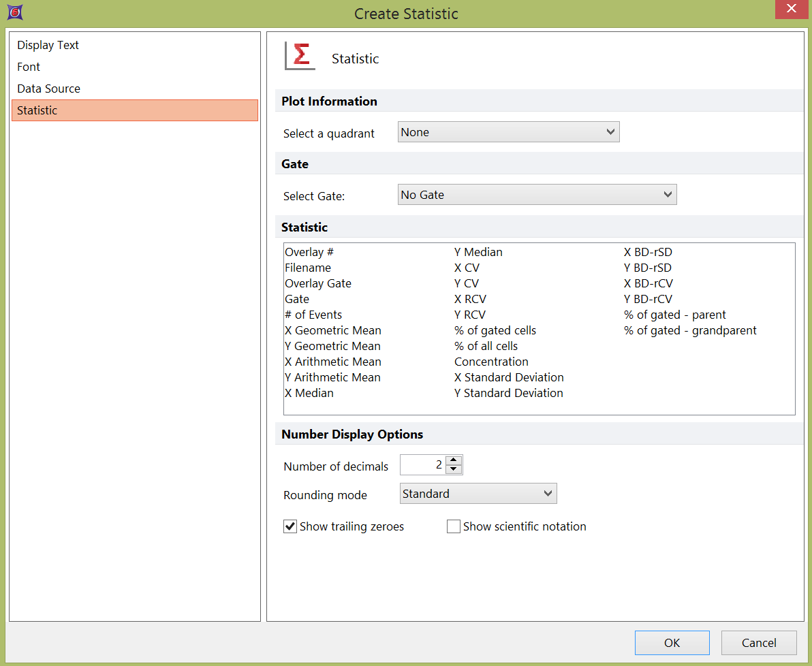Open the Font category

[x=29, y=67]
